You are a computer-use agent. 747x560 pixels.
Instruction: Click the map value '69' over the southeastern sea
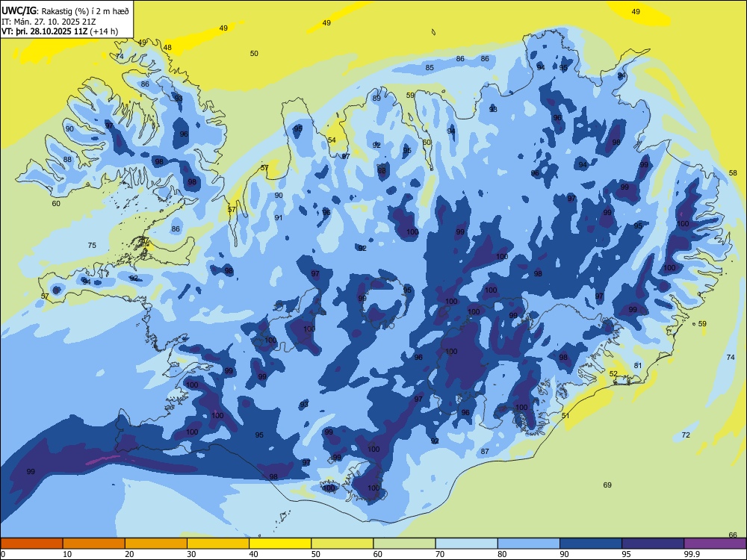(x=607, y=485)
